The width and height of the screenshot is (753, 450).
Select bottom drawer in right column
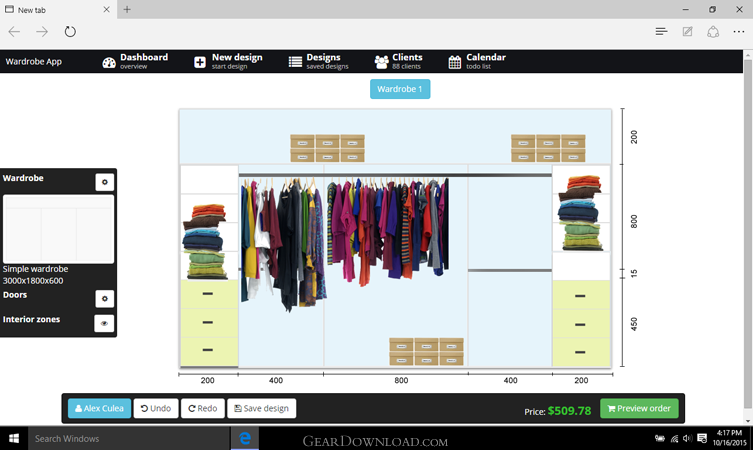[581, 353]
